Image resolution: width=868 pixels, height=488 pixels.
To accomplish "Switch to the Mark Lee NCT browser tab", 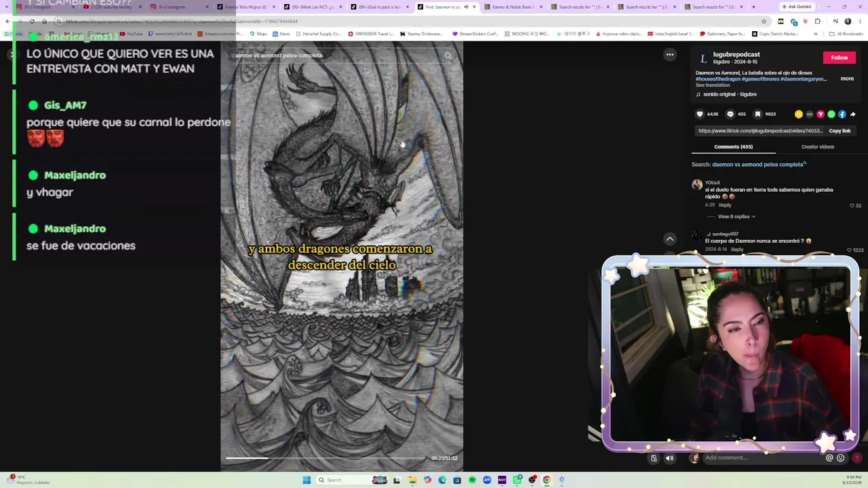I will 313,7.
